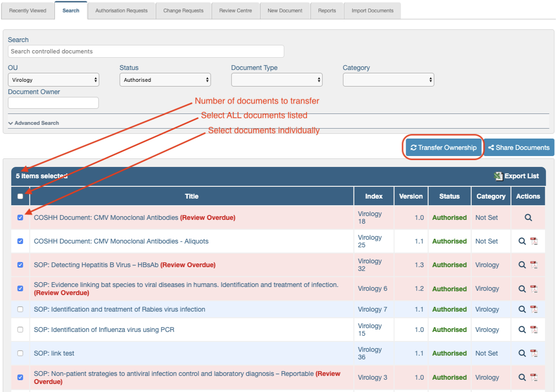Open the Reports tab

click(x=327, y=10)
